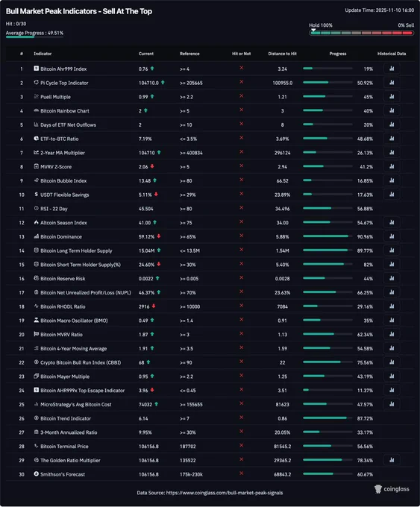Open historical data chart for Bitcoin Bubble Index

(392, 180)
